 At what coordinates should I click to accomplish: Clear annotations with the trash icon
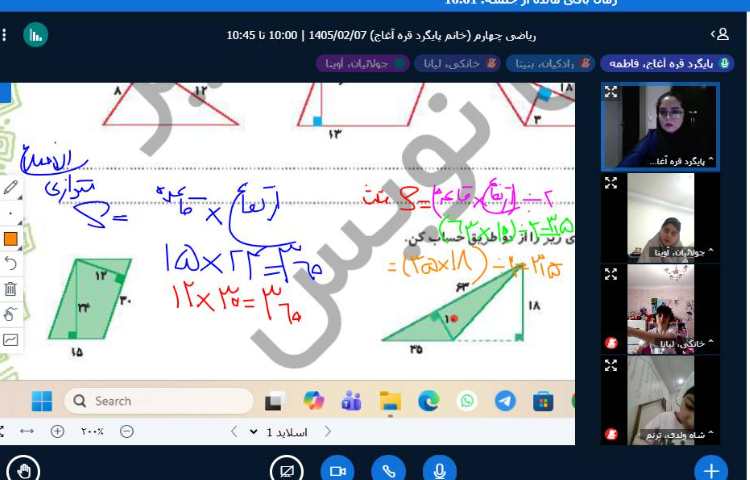tap(11, 289)
